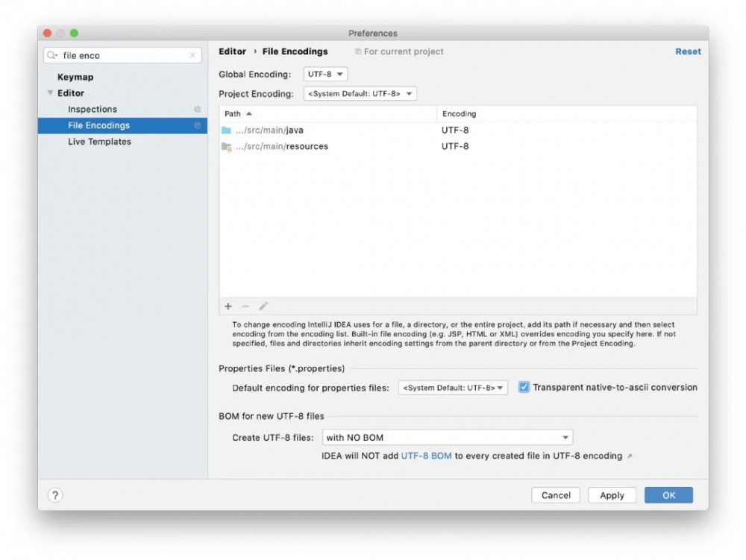Viewport: 746px width, 560px height.
Task: Open the Global Encoding dropdown
Action: point(325,74)
